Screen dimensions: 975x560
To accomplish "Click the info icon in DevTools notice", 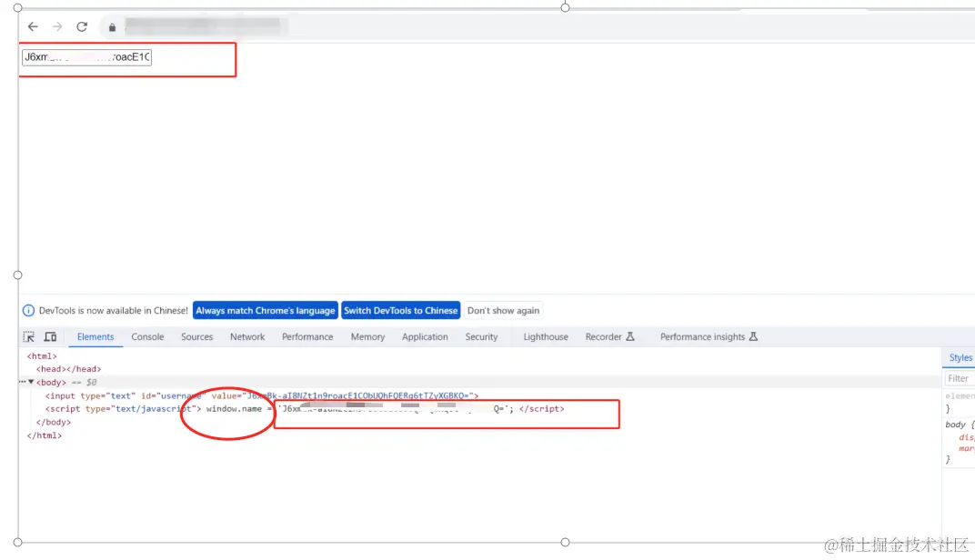I will (28, 310).
